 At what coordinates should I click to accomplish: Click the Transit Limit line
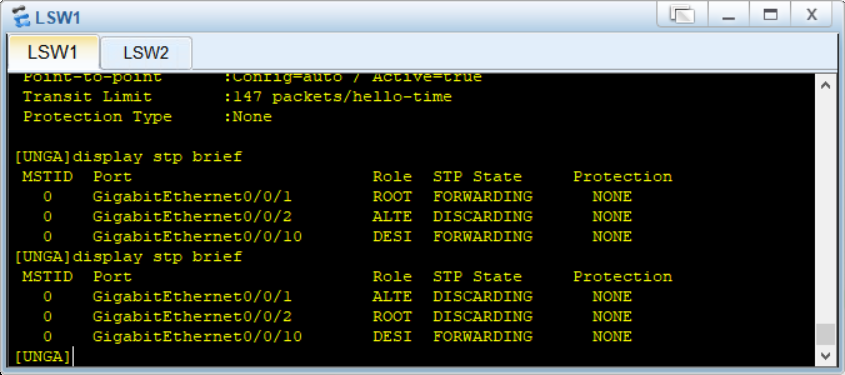coord(237,97)
